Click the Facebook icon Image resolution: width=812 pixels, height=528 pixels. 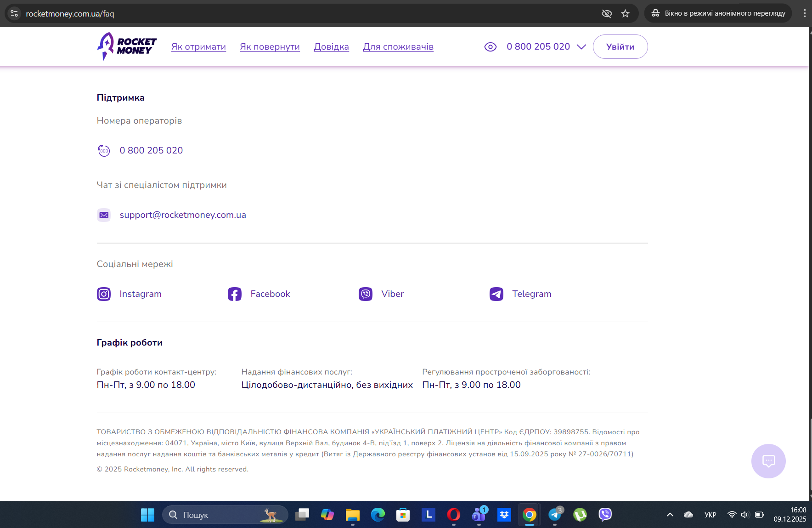[x=235, y=294]
